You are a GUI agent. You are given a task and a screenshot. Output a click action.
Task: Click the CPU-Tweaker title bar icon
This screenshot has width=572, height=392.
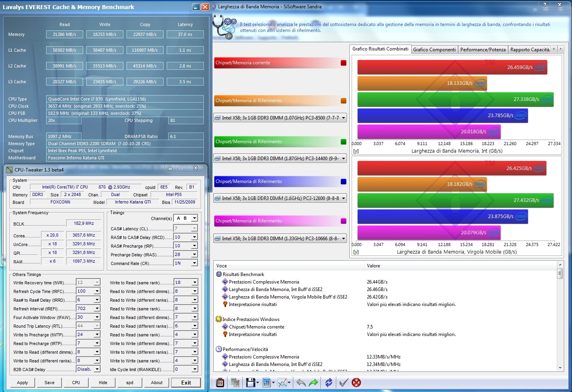9,170
